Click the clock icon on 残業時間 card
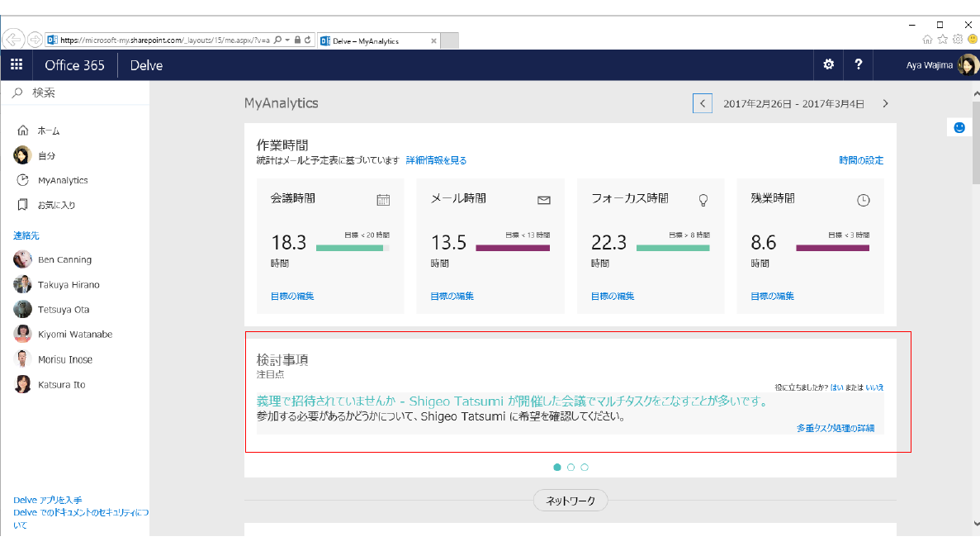The height and width of the screenshot is (551, 980). point(863,200)
